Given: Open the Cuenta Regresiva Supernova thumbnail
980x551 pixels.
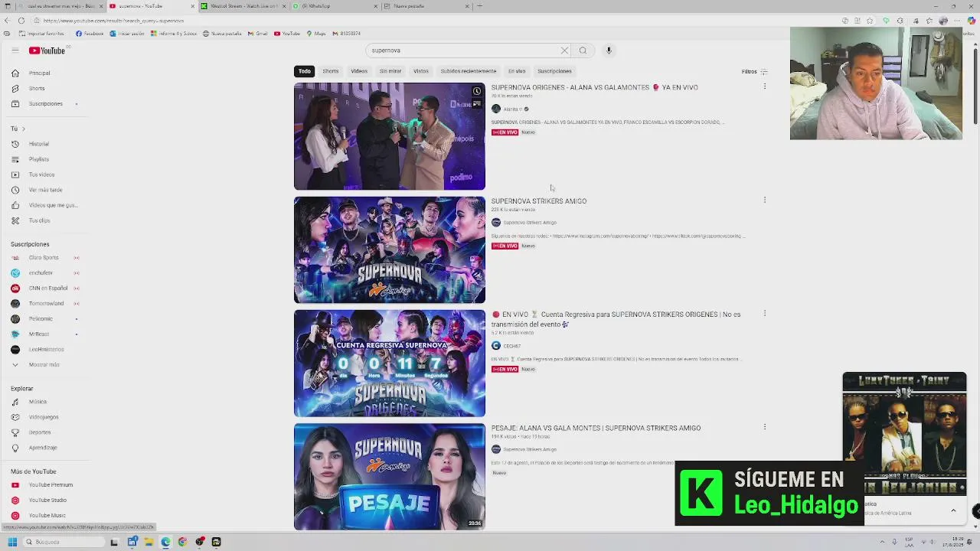Looking at the screenshot, I should point(390,364).
